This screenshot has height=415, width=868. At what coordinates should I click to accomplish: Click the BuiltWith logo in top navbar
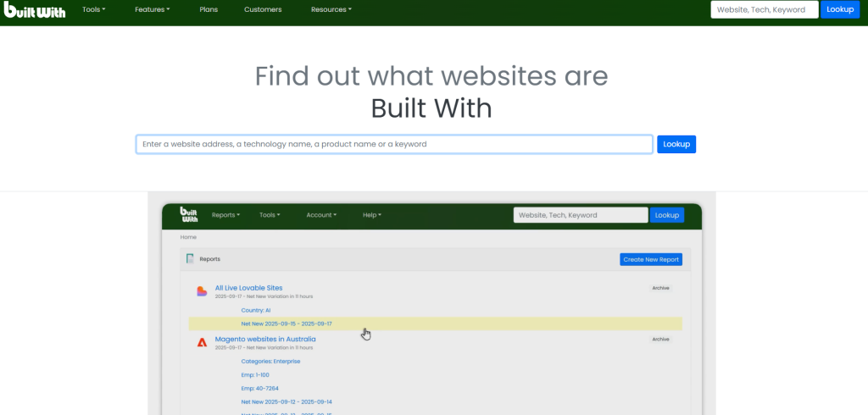click(x=34, y=10)
